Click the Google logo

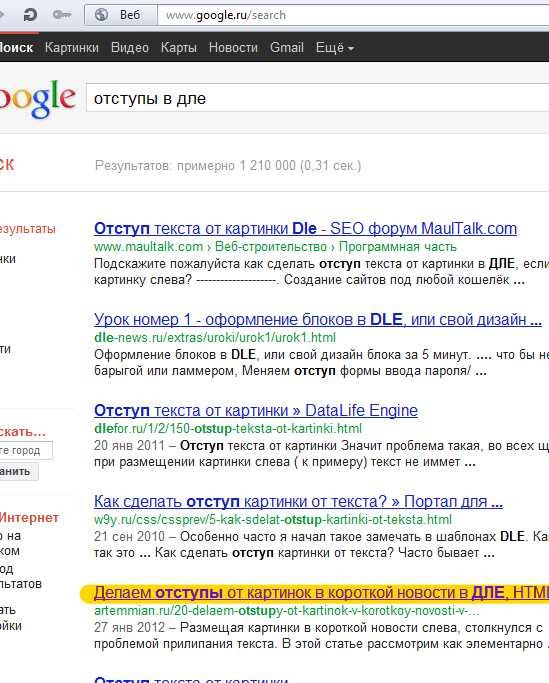click(x=37, y=99)
